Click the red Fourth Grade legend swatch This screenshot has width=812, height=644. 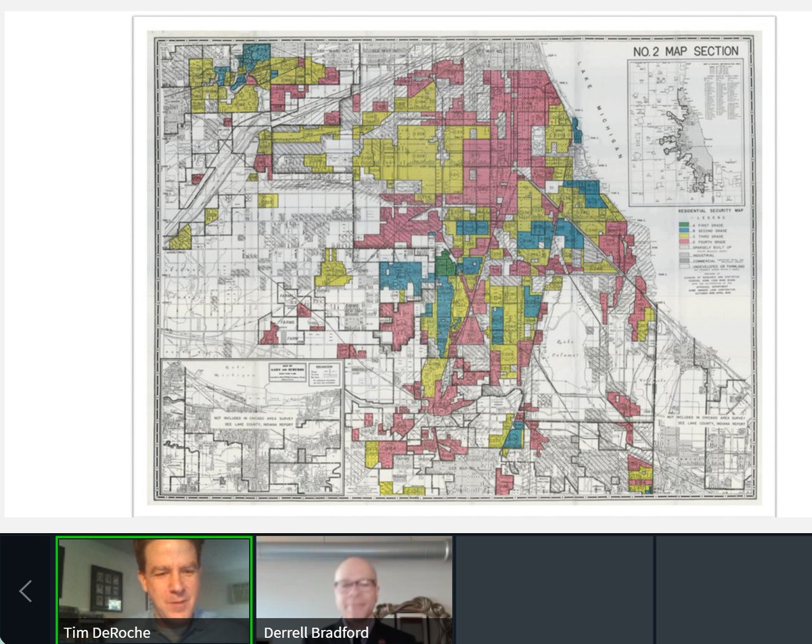[x=684, y=241]
